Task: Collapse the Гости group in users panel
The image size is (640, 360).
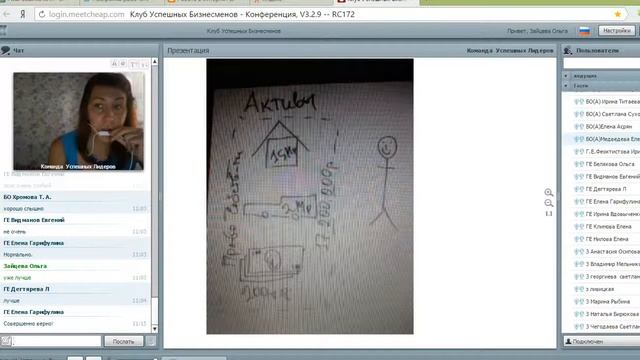Action: point(566,86)
